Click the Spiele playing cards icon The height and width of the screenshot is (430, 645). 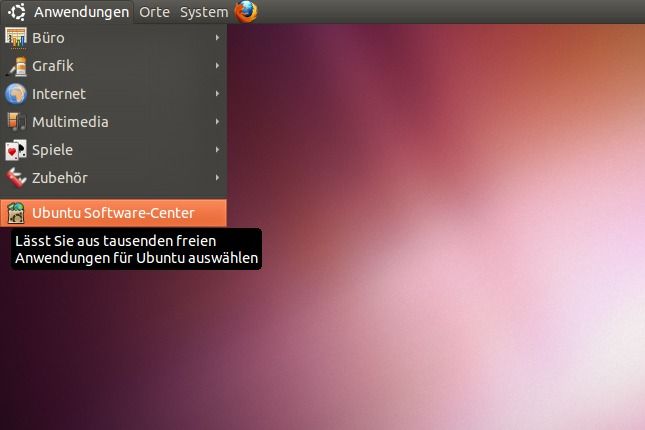click(15, 150)
